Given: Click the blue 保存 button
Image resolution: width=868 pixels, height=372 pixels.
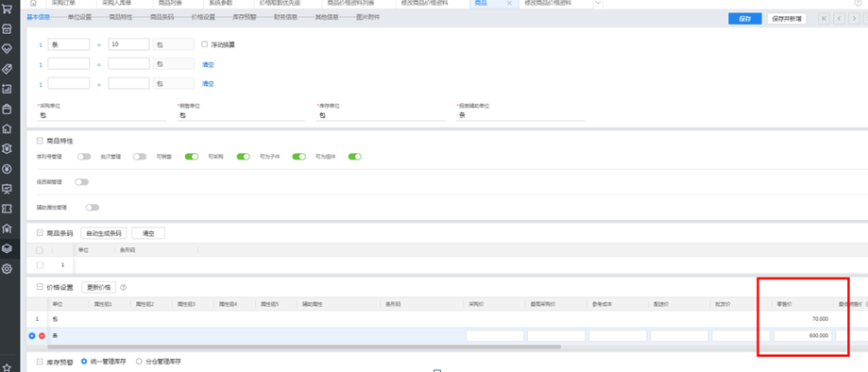Looking at the screenshot, I should pyautogui.click(x=744, y=18).
